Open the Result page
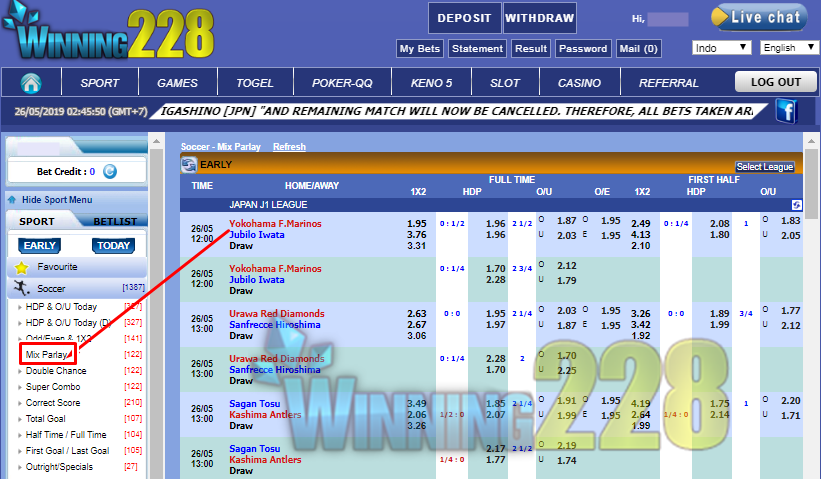821x479 pixels. coord(531,49)
